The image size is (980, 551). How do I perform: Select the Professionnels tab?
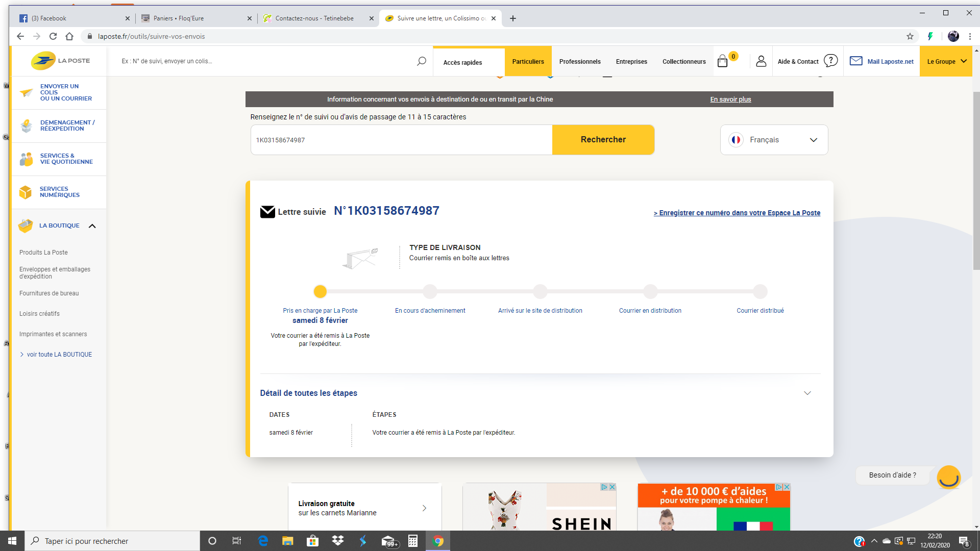pos(579,62)
